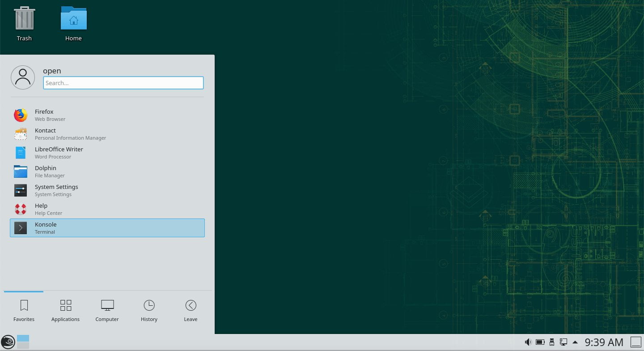This screenshot has width=644, height=351.
Task: Launch System Settings
Action: pos(56,190)
